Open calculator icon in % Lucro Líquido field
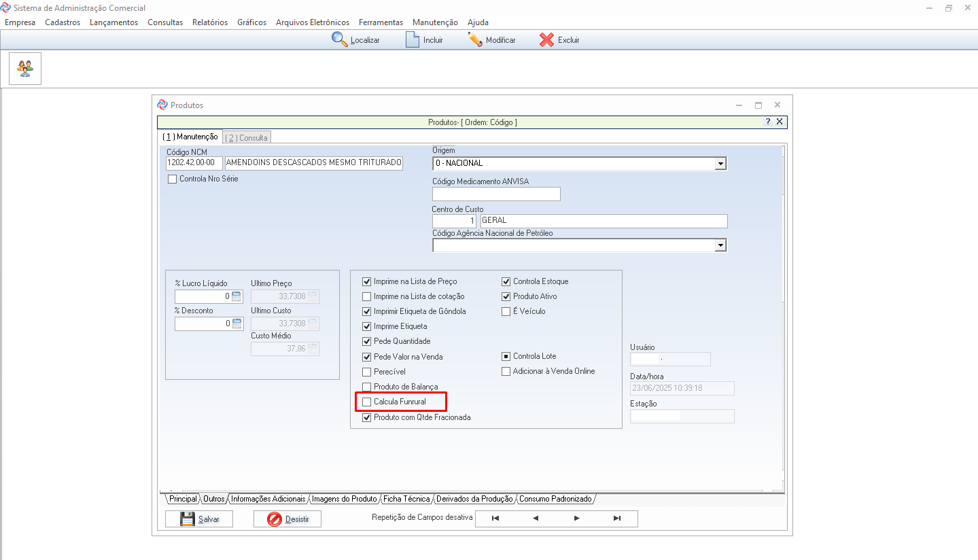Image resolution: width=978 pixels, height=560 pixels. (x=237, y=296)
